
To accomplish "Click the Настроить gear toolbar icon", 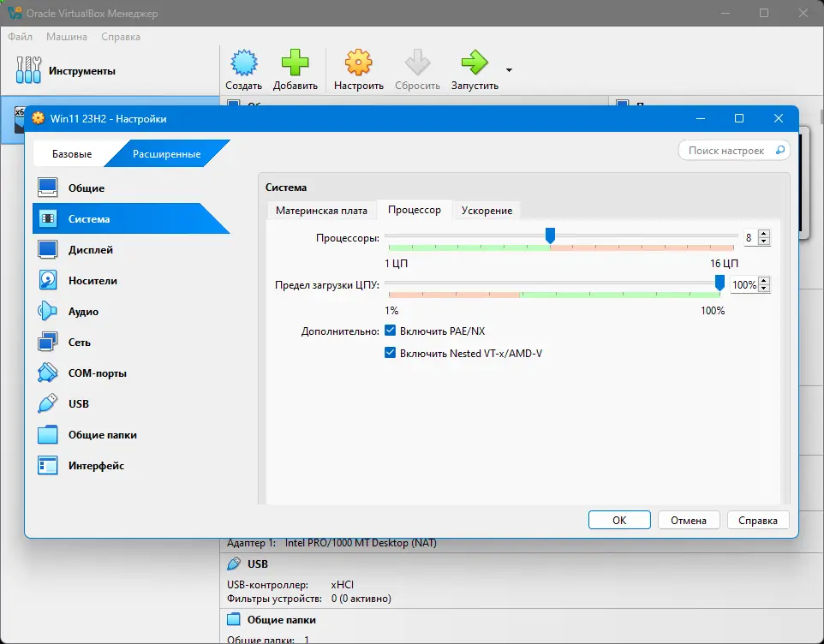I will pos(358,63).
